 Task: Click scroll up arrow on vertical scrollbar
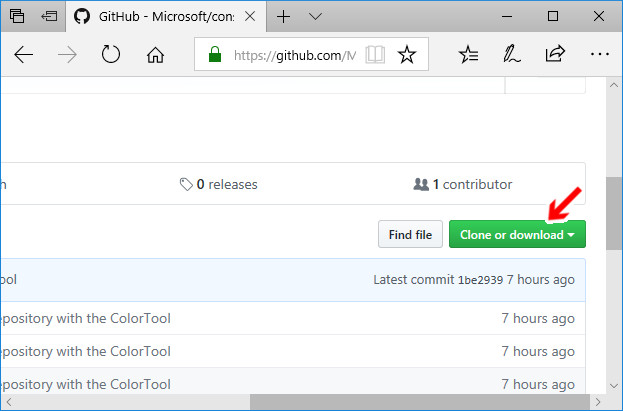coord(614,85)
